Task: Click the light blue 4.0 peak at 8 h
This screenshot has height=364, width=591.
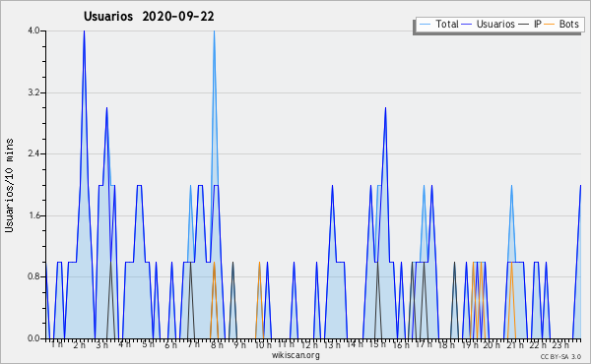Action: [214, 31]
